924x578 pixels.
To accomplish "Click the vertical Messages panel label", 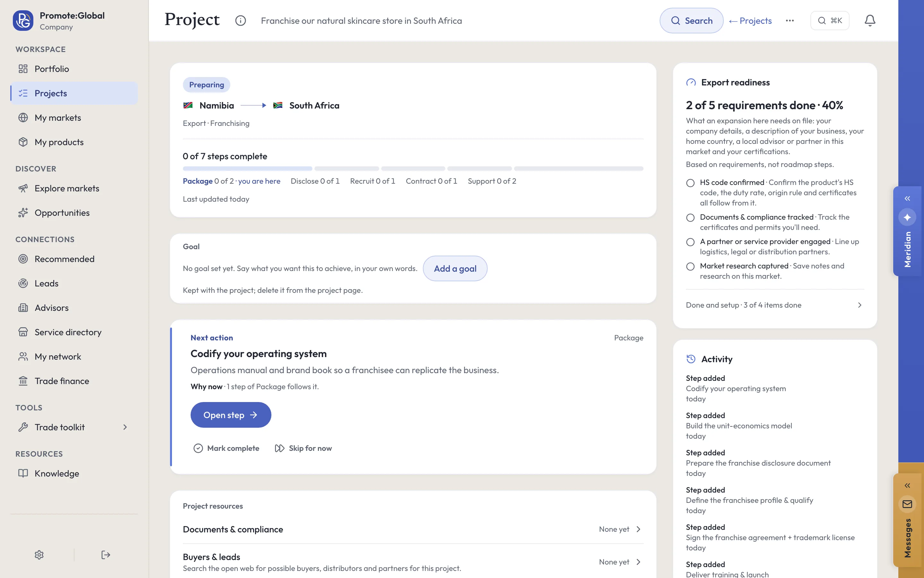I will point(908,538).
